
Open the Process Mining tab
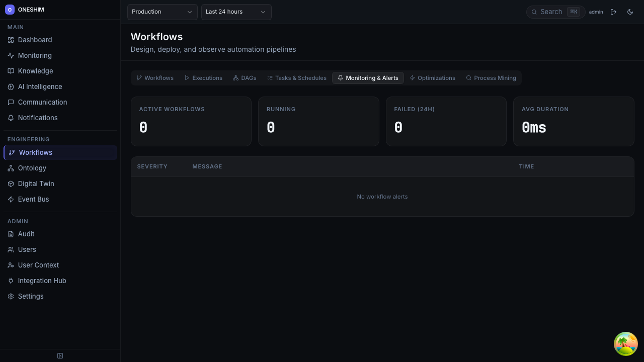click(x=491, y=78)
